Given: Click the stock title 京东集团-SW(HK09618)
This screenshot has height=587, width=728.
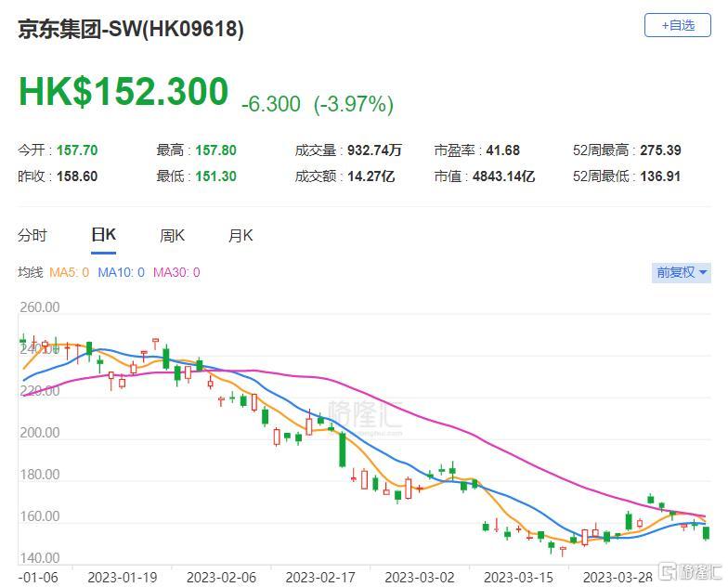Looking at the screenshot, I should 131,30.
